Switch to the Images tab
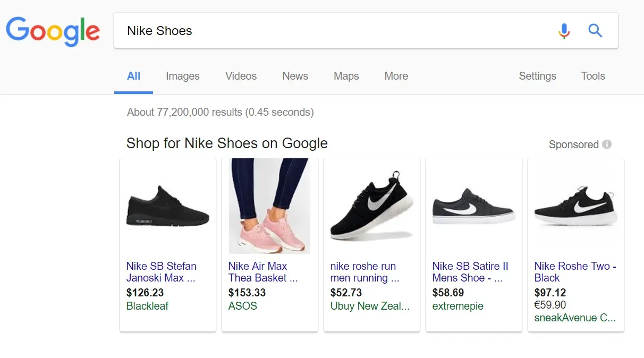Screen dimensions: 644x358 click(182, 76)
